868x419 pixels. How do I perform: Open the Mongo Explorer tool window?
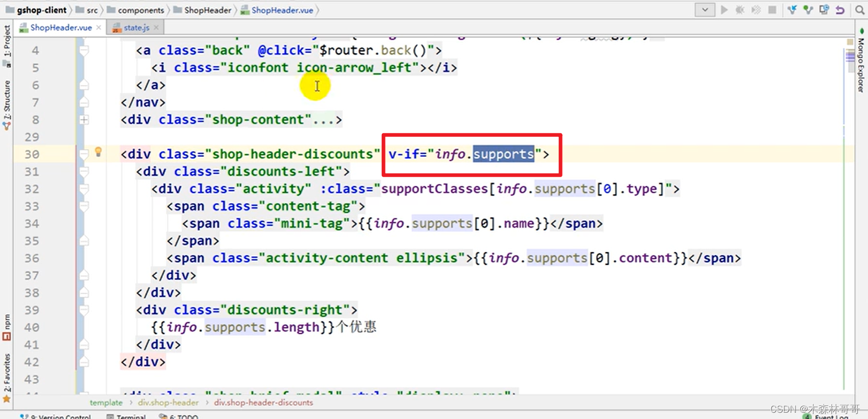click(x=861, y=60)
